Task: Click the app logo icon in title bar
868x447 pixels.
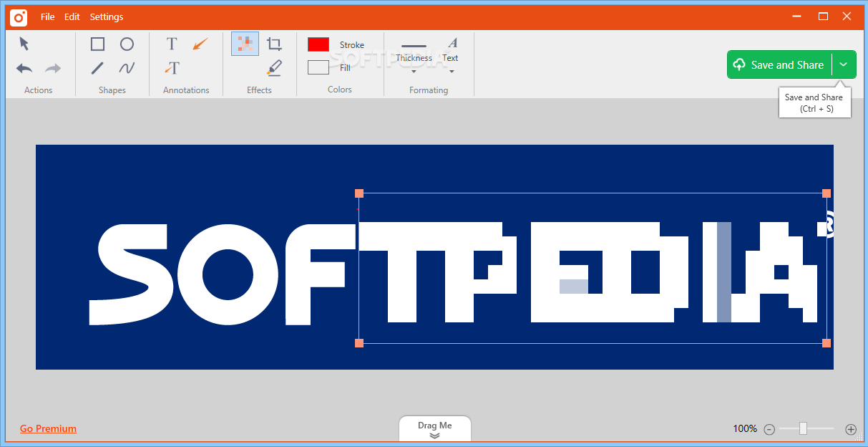Action: coord(19,16)
